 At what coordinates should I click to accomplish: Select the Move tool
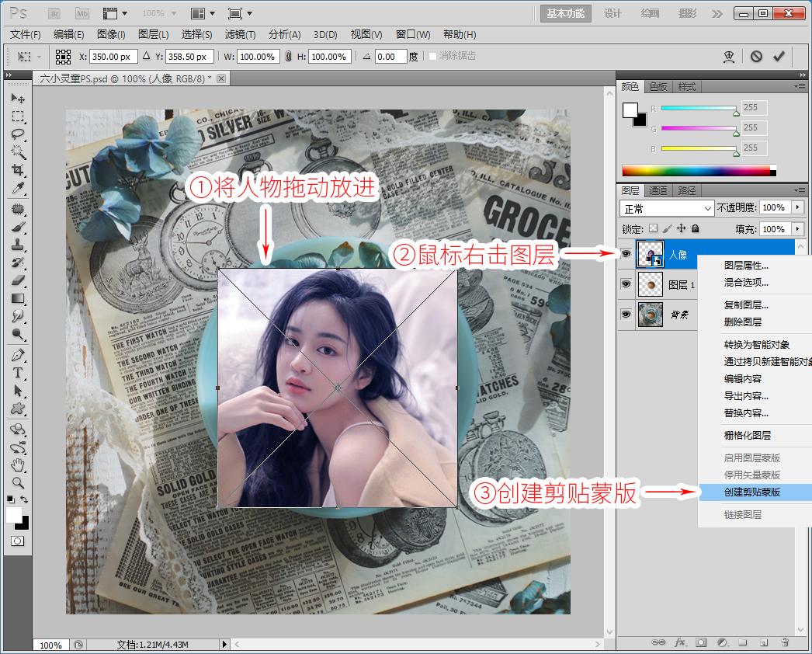(x=18, y=99)
